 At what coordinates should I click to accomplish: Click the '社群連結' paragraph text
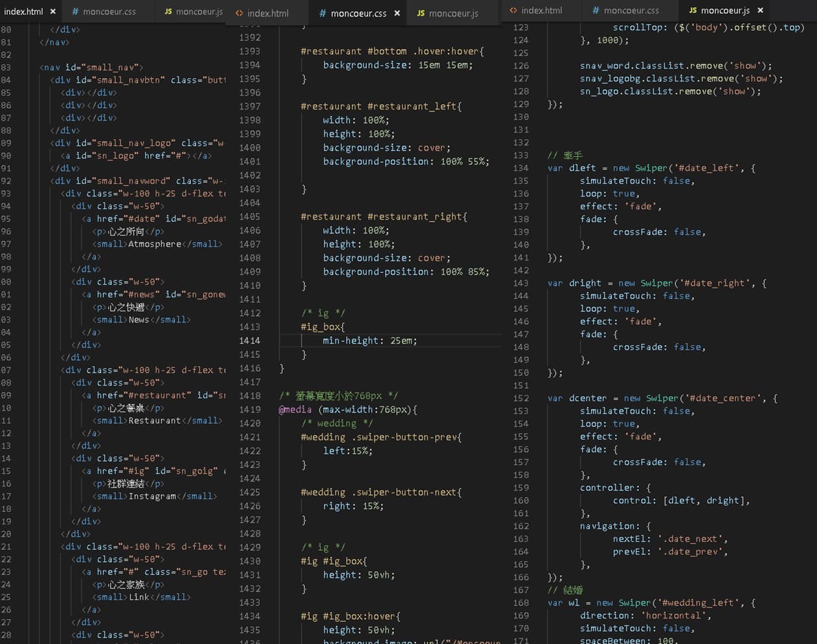tap(126, 484)
